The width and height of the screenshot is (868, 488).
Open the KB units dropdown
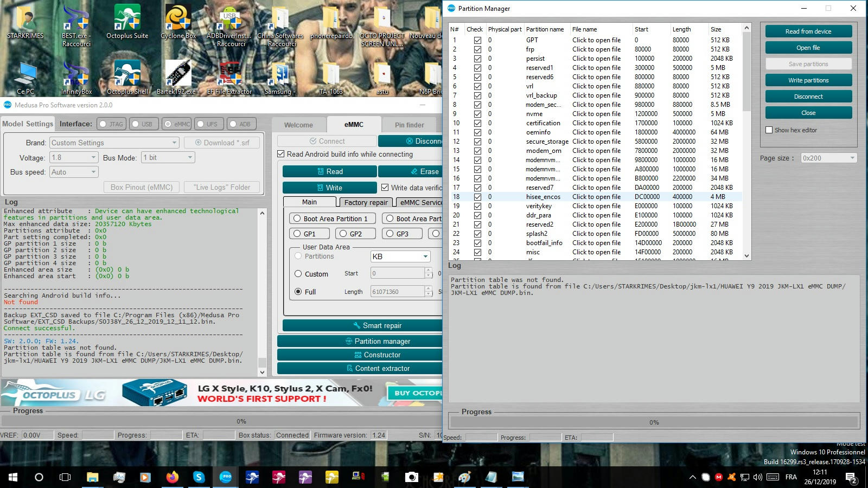pyautogui.click(x=401, y=256)
